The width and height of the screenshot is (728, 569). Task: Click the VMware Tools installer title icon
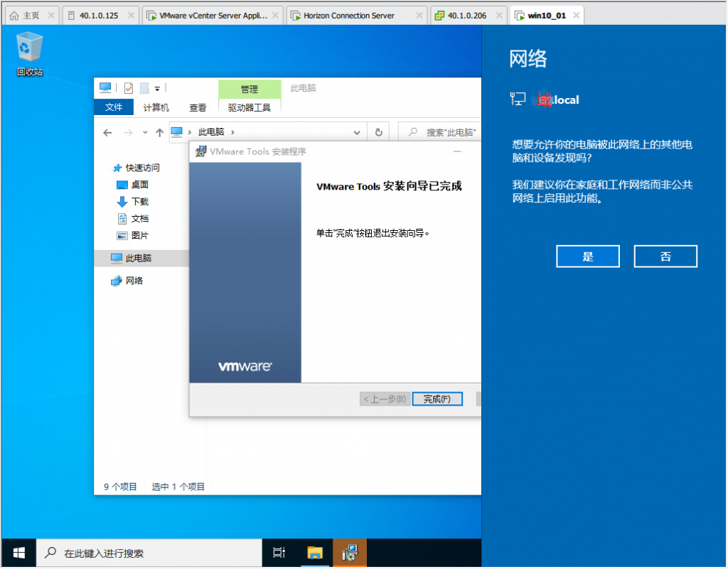point(200,151)
